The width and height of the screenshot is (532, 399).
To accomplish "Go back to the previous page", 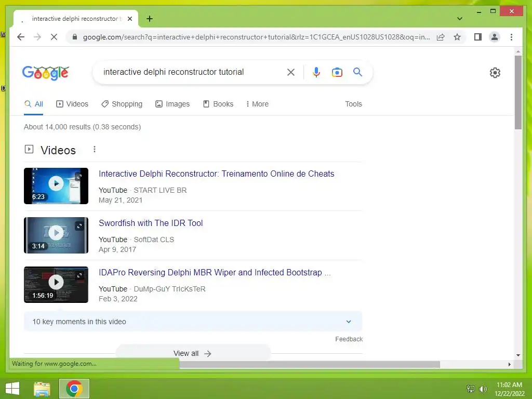I will click(x=21, y=37).
